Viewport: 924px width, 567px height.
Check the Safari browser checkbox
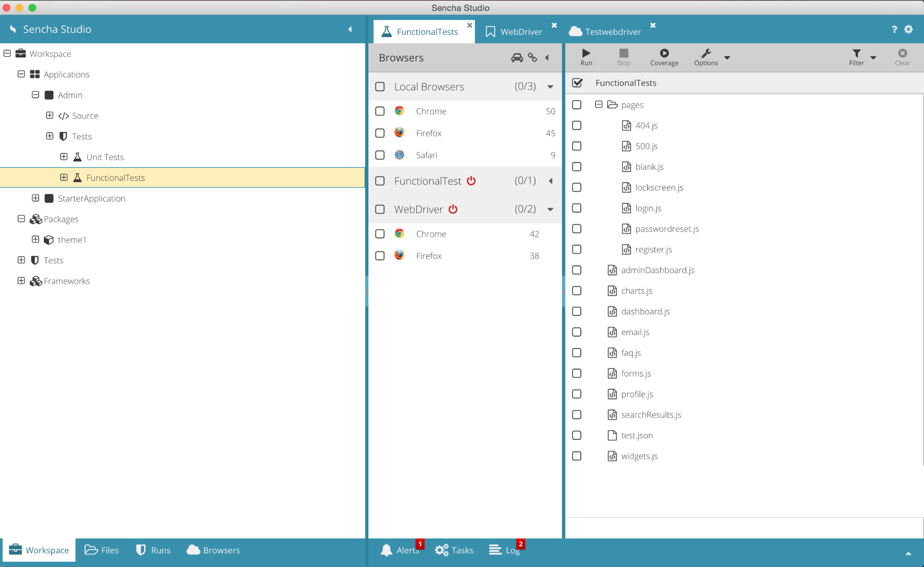[x=380, y=155]
